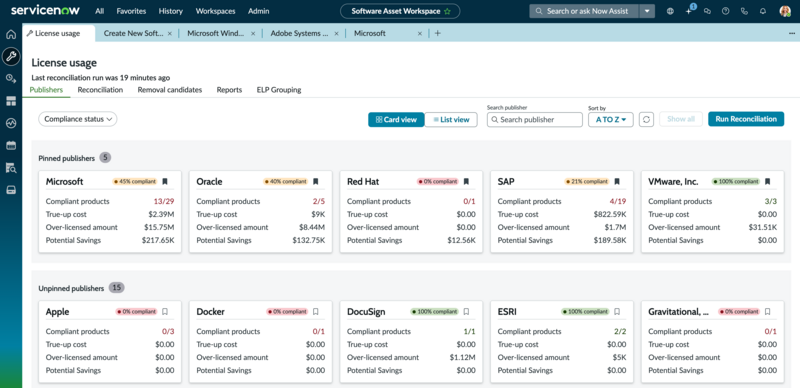Open the Microsoft publisher card title
The width and height of the screenshot is (800, 388).
(64, 182)
